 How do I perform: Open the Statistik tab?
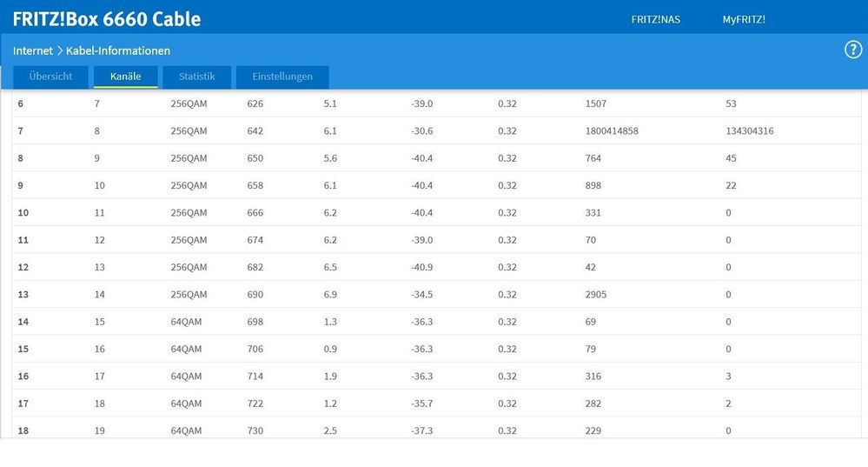pos(197,77)
